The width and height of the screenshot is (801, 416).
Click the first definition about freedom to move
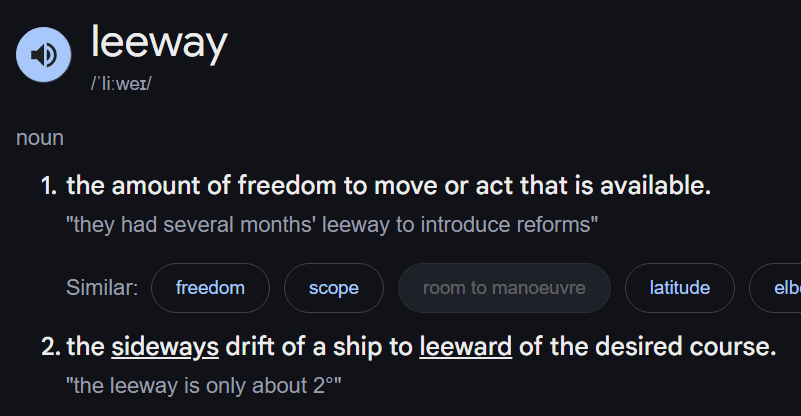pos(388,185)
